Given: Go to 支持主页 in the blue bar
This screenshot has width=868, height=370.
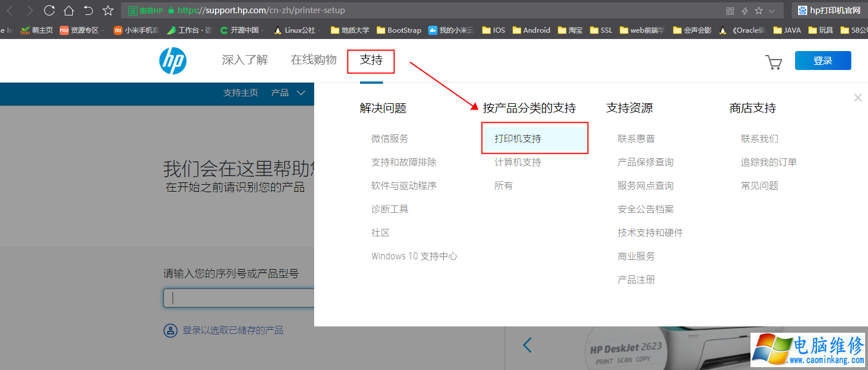Looking at the screenshot, I should click(241, 93).
